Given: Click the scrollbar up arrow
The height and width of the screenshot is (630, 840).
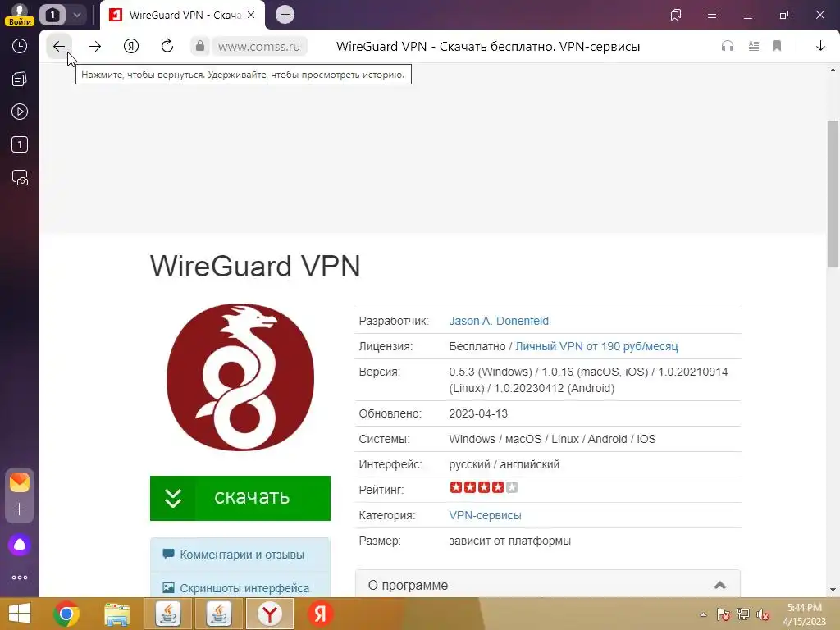Looking at the screenshot, I should pyautogui.click(x=833, y=70).
